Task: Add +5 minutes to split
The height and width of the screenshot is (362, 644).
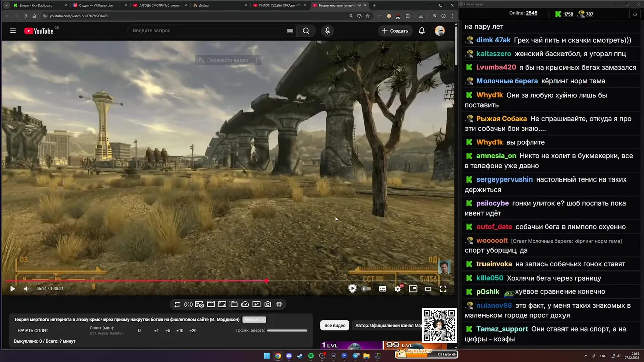Action: click(168, 331)
